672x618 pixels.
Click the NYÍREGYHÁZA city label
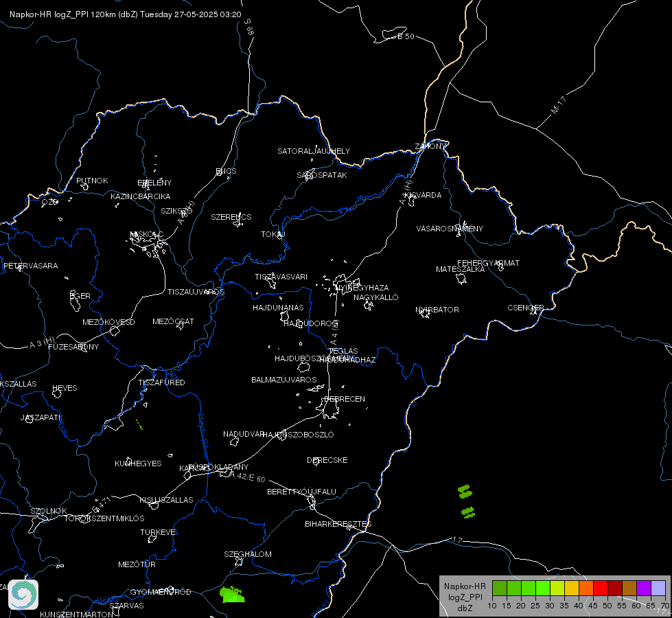click(362, 287)
